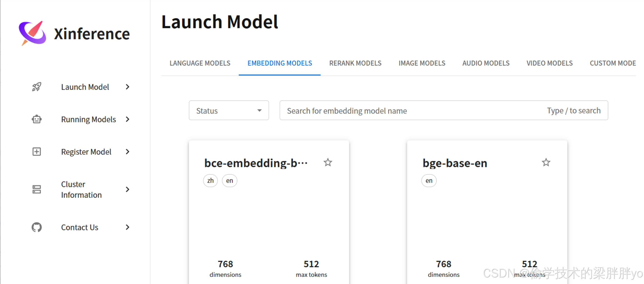
Task: Click the Contact Us GitHub icon
Action: coord(37,227)
